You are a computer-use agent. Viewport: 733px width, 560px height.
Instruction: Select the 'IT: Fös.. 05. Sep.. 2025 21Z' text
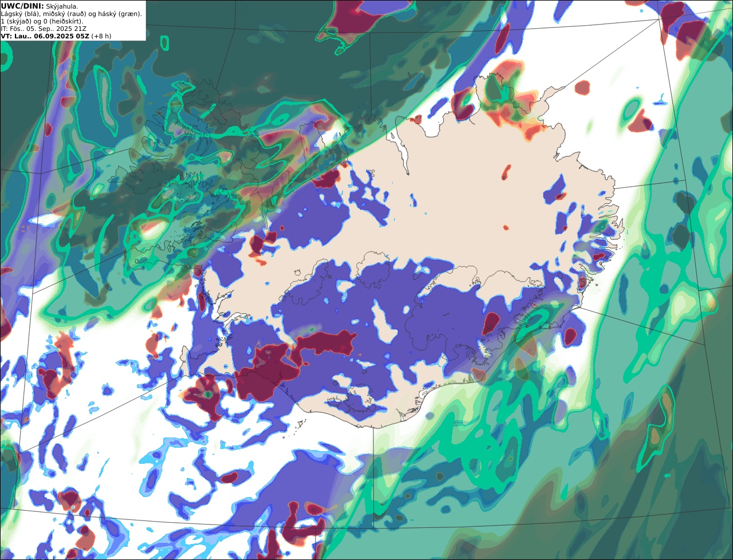point(44,29)
